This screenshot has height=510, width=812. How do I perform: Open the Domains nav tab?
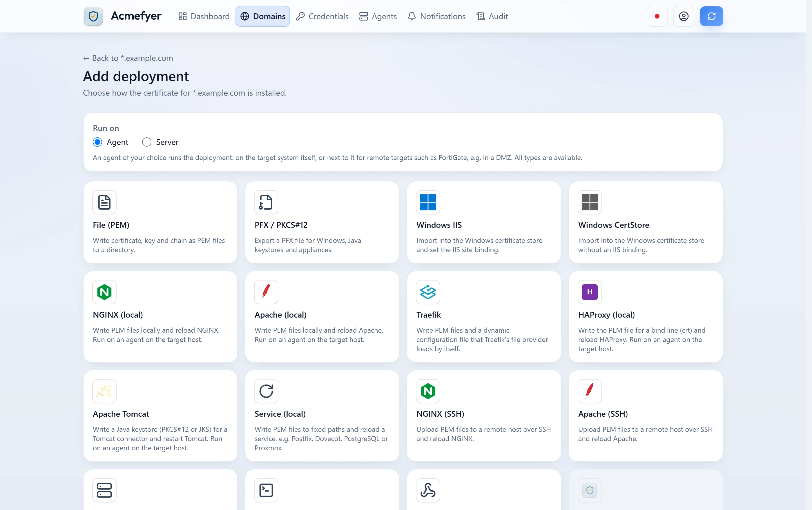coord(263,16)
